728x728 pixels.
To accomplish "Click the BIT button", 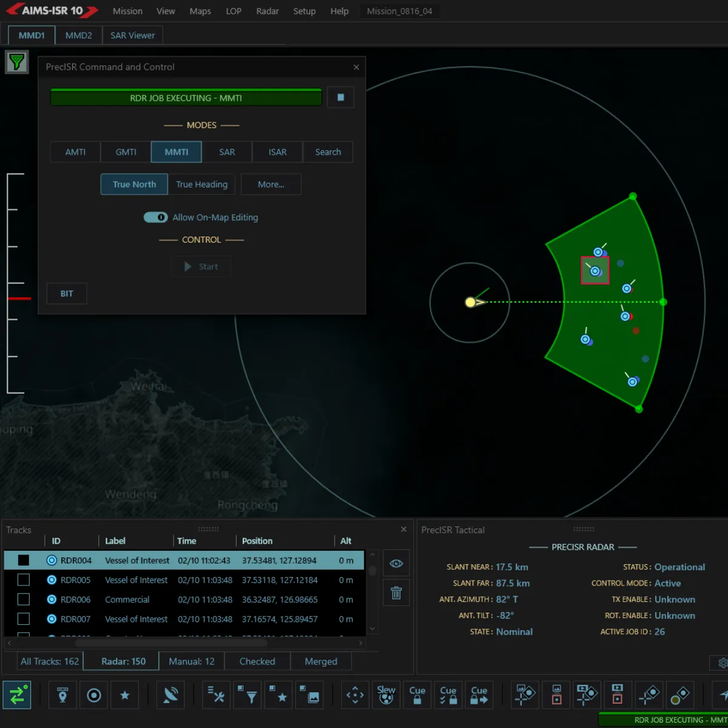I will [67, 294].
